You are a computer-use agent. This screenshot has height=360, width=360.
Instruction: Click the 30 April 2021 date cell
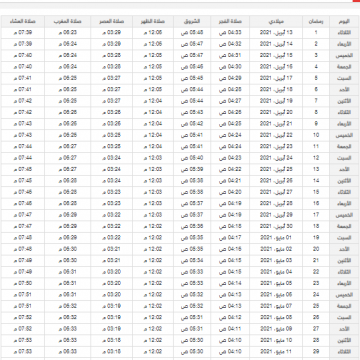276,226
